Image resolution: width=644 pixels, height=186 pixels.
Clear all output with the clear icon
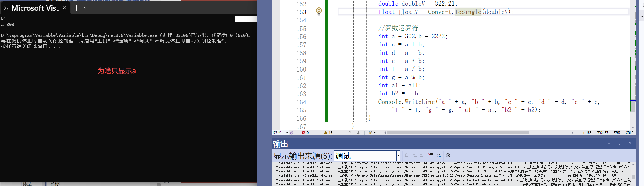tap(430, 155)
